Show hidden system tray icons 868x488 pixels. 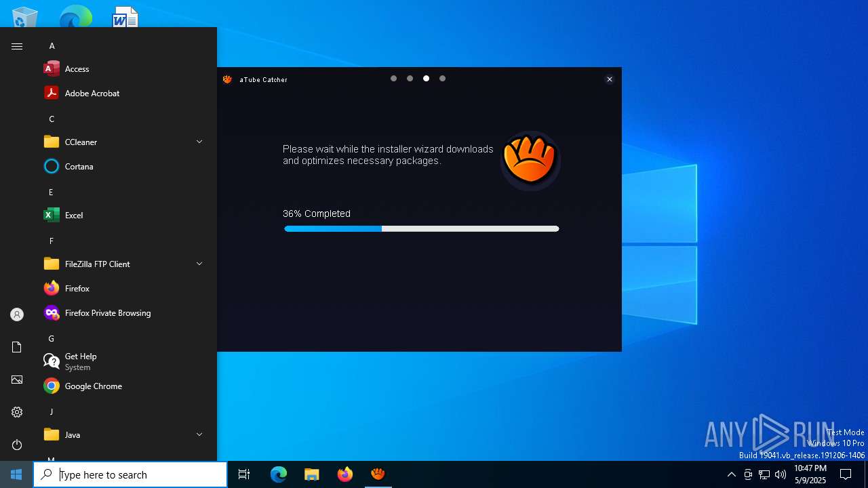[731, 474]
